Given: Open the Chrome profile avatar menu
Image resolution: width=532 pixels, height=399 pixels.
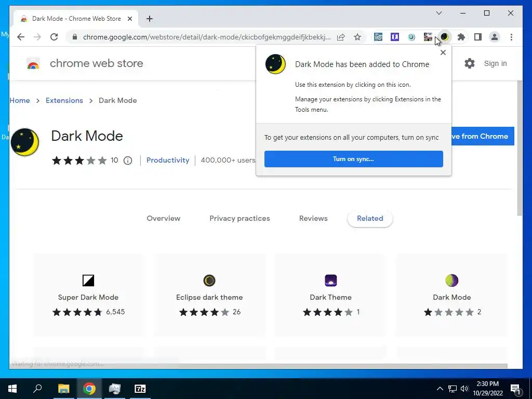Looking at the screenshot, I should 495,37.
